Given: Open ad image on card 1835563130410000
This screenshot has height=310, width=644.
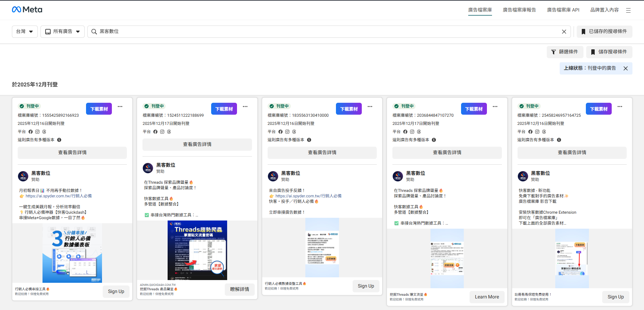Looking at the screenshot, I should pyautogui.click(x=322, y=248).
